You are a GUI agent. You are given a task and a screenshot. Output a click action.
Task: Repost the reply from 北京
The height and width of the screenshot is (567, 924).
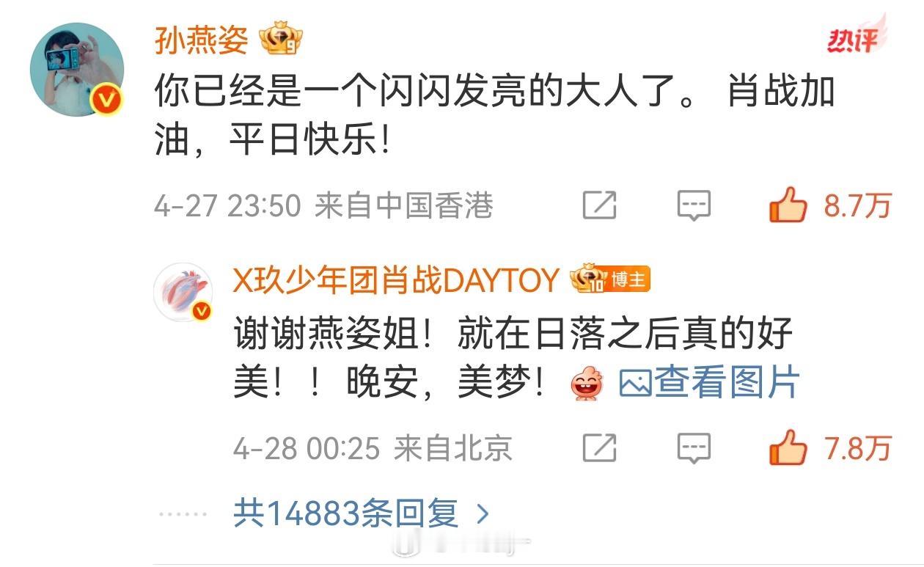coord(599,447)
